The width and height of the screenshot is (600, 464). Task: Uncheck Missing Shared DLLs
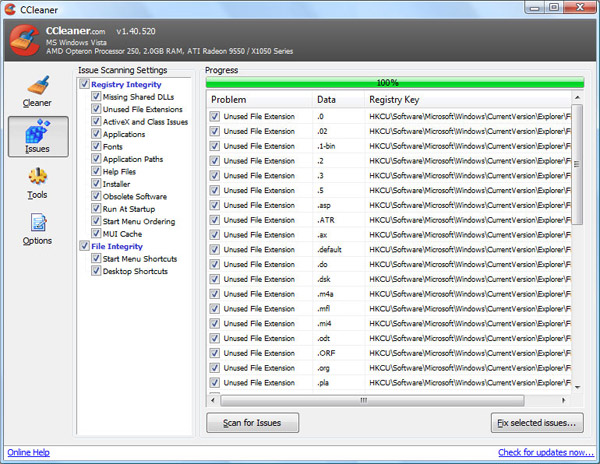tap(96, 96)
